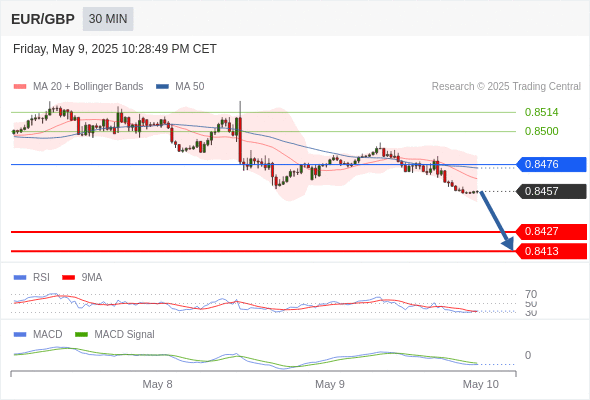This screenshot has height=400, width=590.
Task: Click the May 8 date axis label
Action: coord(157,384)
